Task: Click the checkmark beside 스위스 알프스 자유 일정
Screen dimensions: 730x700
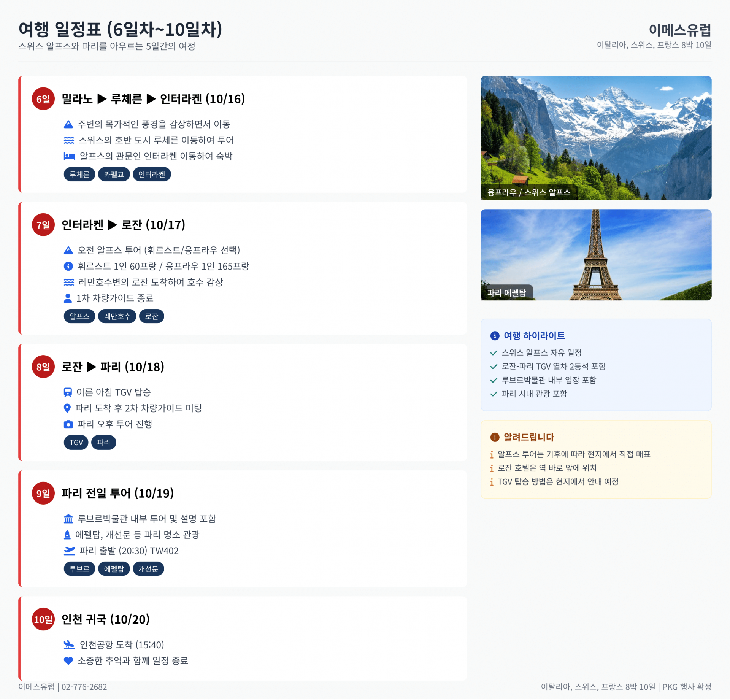Action: (494, 353)
